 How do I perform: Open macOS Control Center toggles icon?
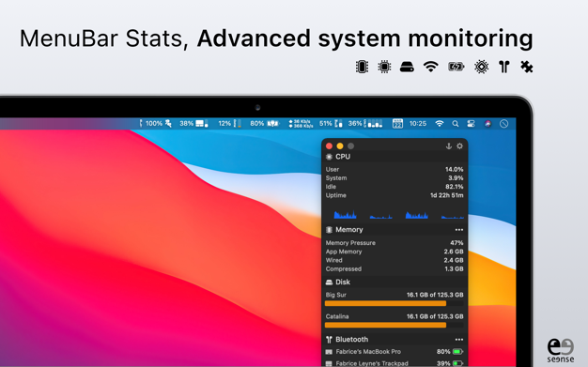(x=471, y=123)
